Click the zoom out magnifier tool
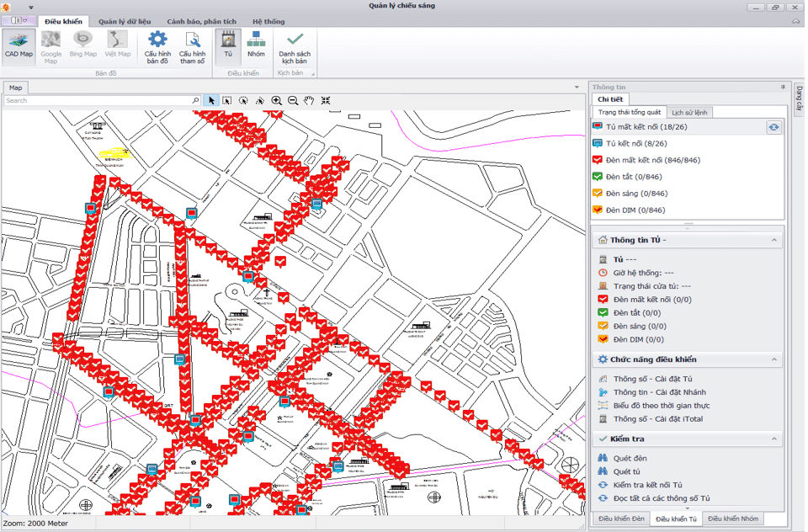Screen dimensions: 808x532 click(293, 100)
